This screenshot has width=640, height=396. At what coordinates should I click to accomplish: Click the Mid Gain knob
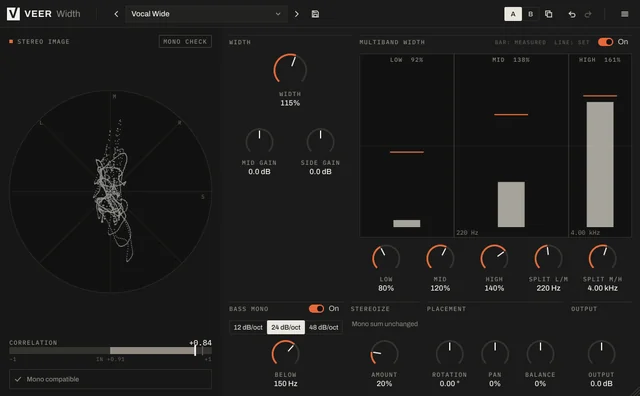click(259, 142)
